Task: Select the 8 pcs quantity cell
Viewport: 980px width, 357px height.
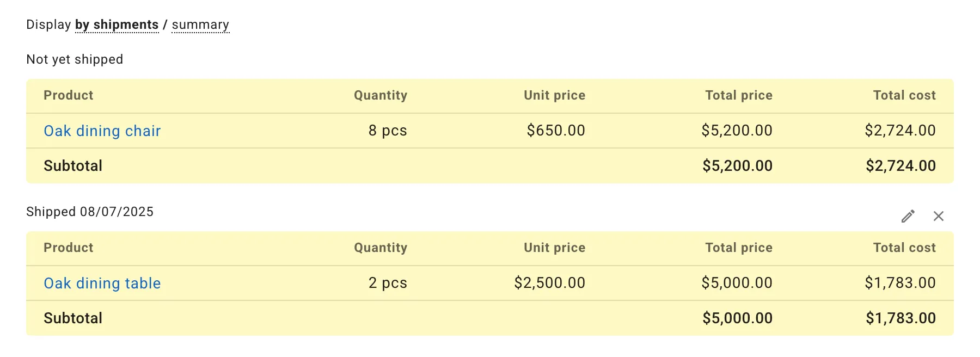Action: click(x=388, y=131)
